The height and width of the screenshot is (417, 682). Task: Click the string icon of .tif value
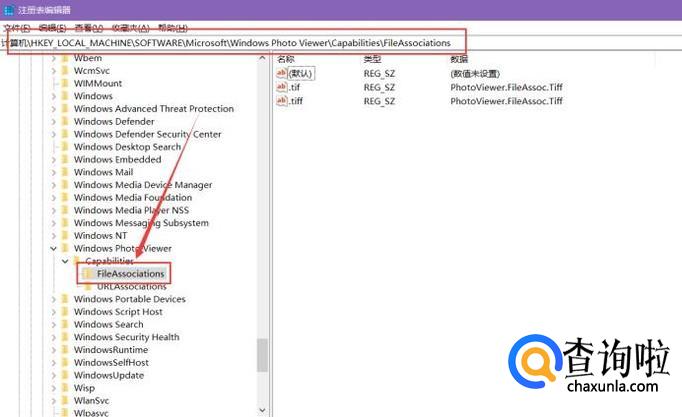(282, 87)
